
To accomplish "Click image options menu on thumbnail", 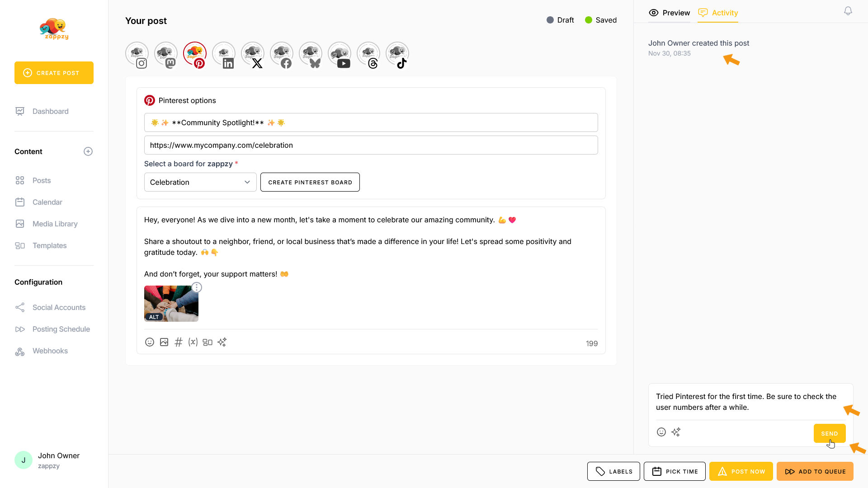I will 197,287.
